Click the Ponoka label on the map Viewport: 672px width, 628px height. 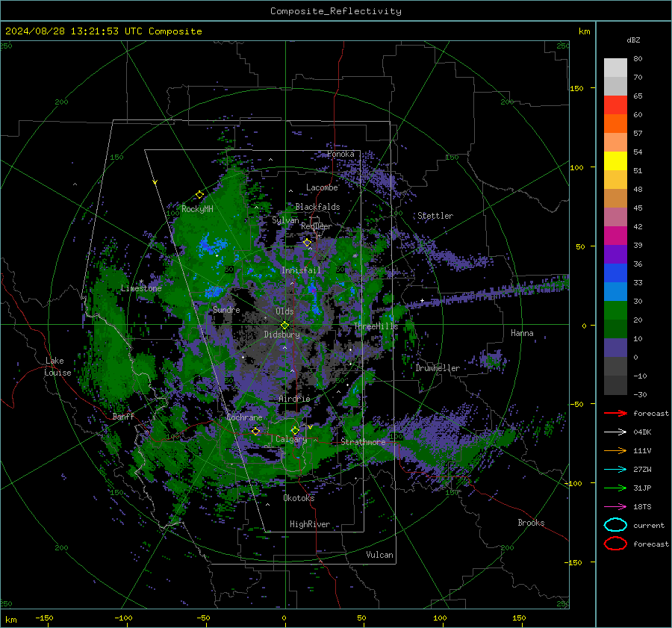click(x=340, y=154)
